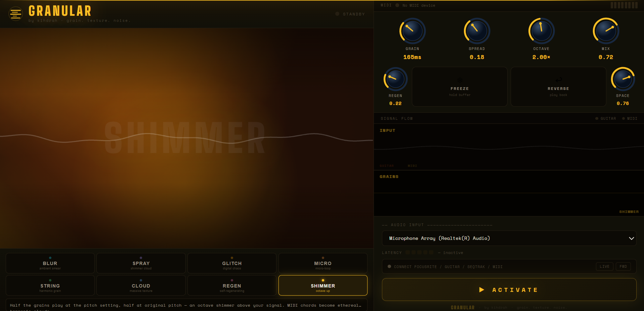Select the STRING harmonic grain preset

(50, 286)
